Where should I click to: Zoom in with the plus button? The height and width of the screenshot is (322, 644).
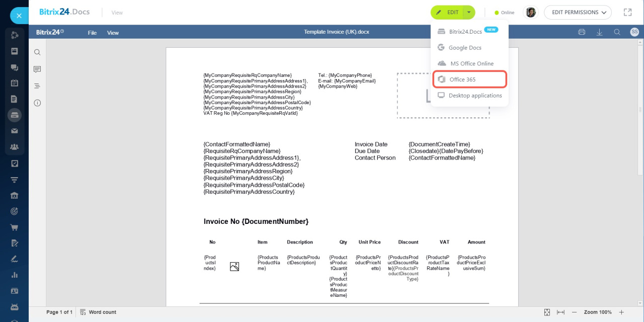[x=621, y=312]
